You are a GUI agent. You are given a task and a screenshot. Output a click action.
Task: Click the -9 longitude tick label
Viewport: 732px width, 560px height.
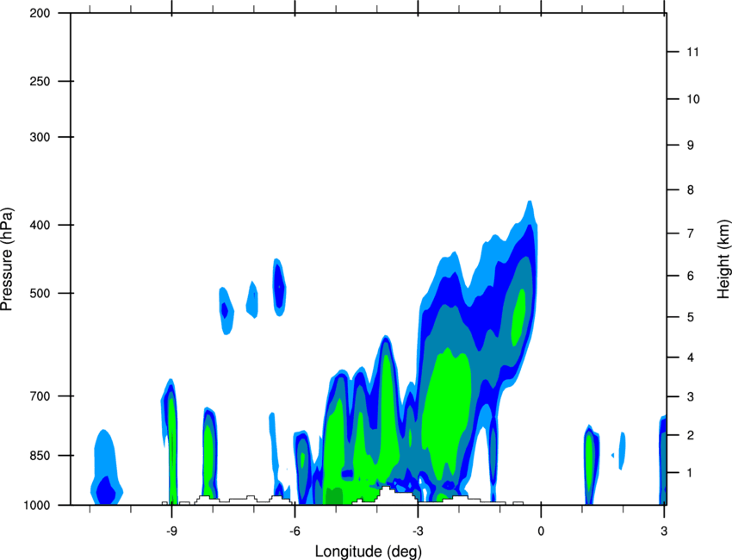(x=171, y=532)
